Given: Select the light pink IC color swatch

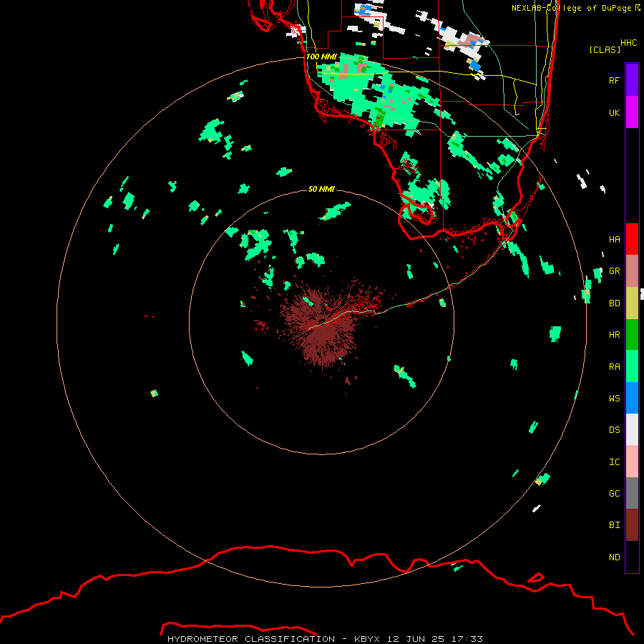Looking at the screenshot, I should (x=632, y=462).
